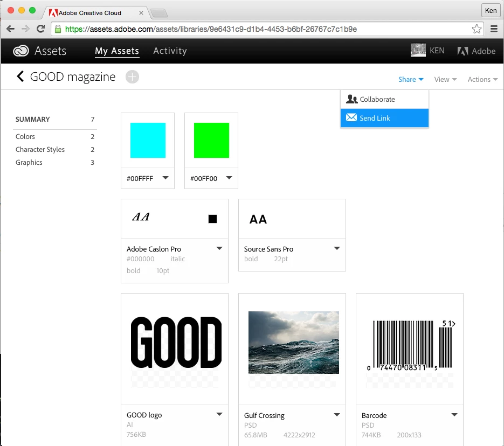Click the browser forward arrow
The height and width of the screenshot is (446, 504).
click(x=25, y=29)
